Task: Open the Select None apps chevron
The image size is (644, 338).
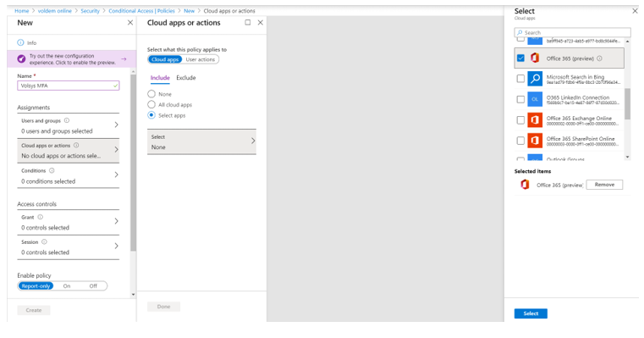Action: coord(252,141)
